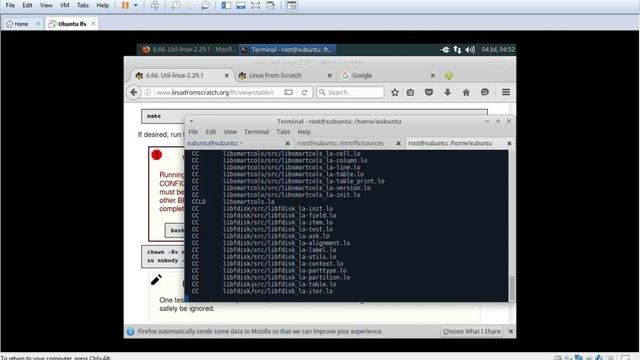Toggle the thumbnail bar view icon

point(241,5)
